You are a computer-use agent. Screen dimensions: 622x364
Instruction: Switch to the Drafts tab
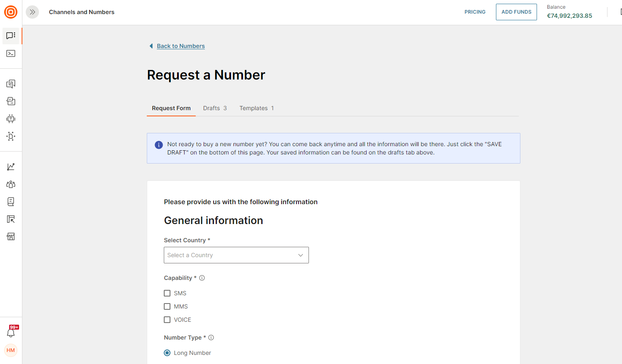point(215,108)
